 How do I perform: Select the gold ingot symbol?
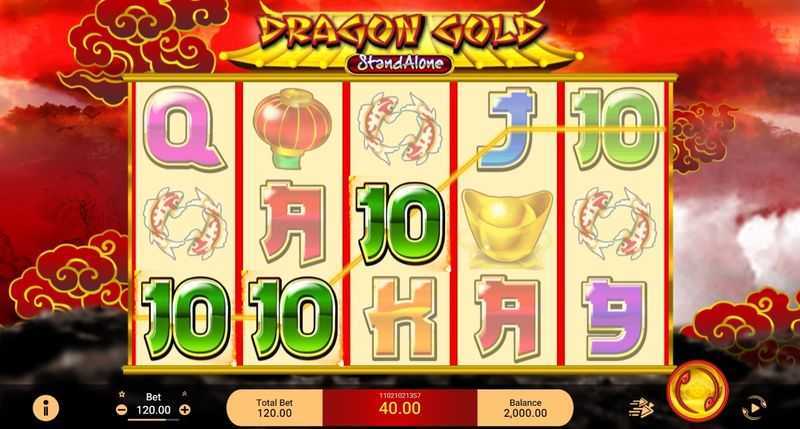click(507, 225)
